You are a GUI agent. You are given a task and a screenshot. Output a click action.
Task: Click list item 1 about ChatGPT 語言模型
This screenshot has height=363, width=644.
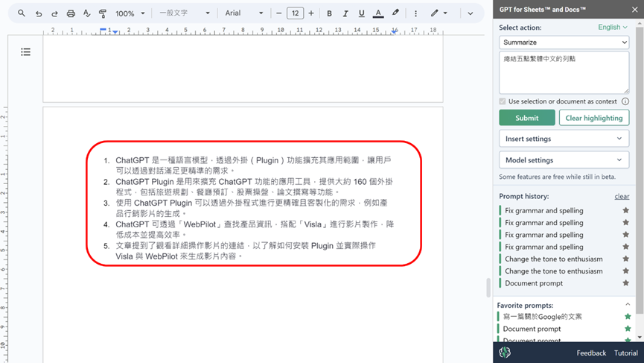click(253, 165)
